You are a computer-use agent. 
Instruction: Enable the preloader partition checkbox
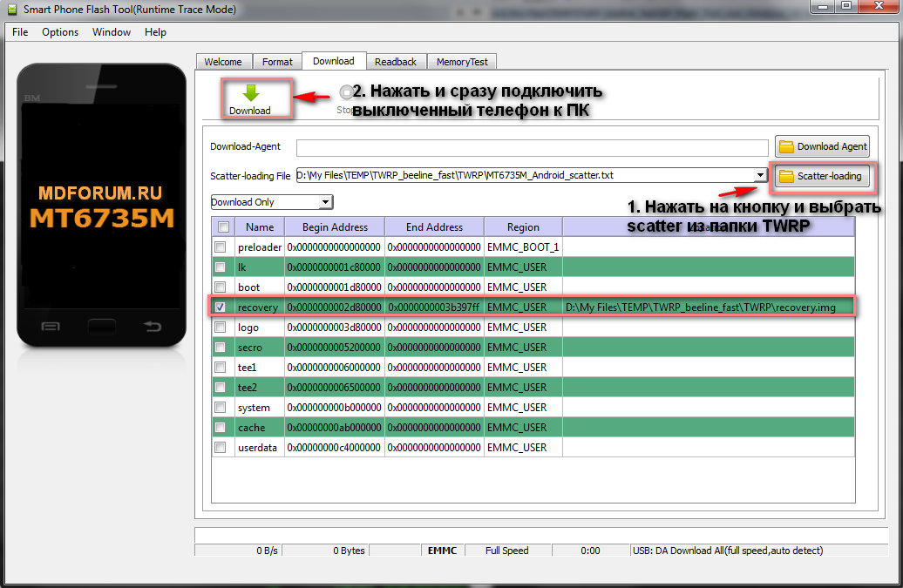coord(221,247)
